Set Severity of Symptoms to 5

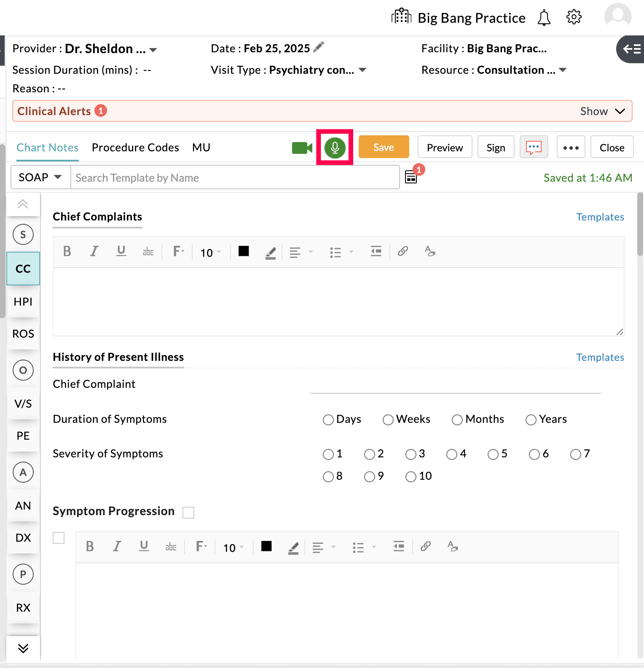pos(493,454)
